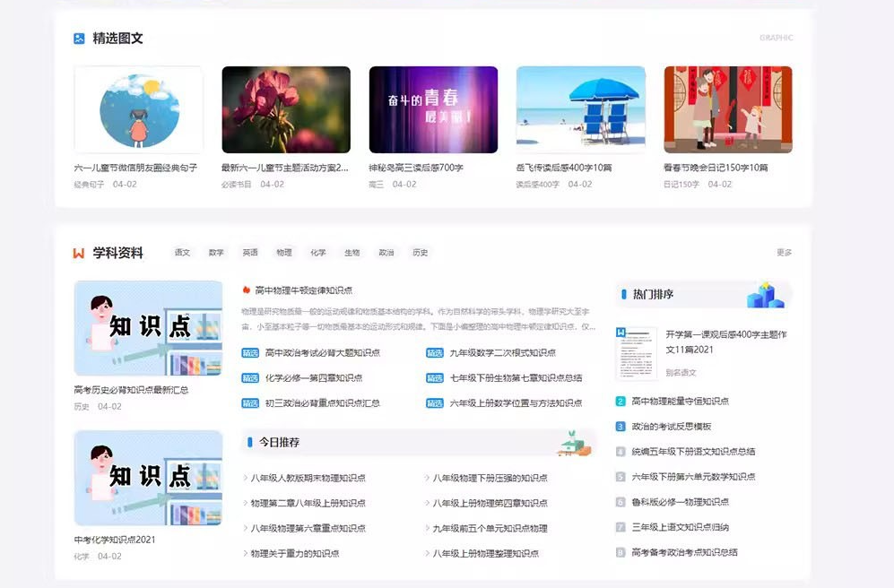Open the 知识点 image above 高考历史必背知识点
The image size is (894, 588).
point(148,328)
